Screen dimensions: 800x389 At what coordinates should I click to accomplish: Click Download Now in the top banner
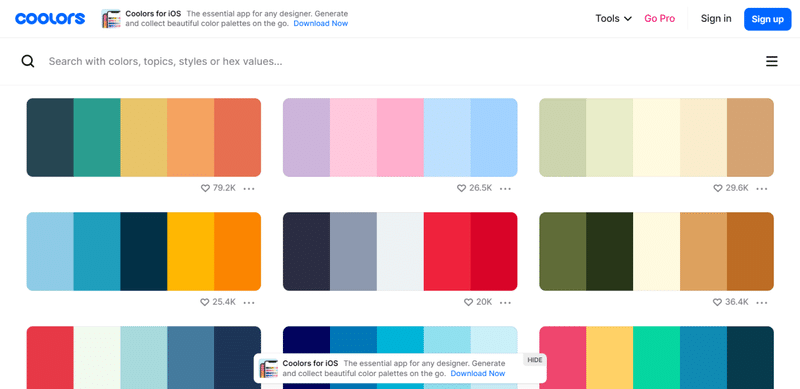coord(321,23)
